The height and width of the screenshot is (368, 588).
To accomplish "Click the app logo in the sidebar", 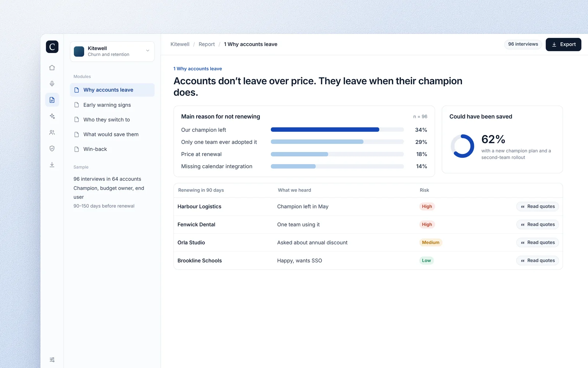I will (x=52, y=47).
